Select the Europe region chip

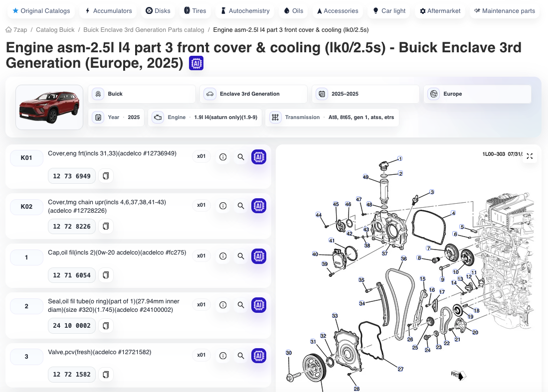[477, 94]
